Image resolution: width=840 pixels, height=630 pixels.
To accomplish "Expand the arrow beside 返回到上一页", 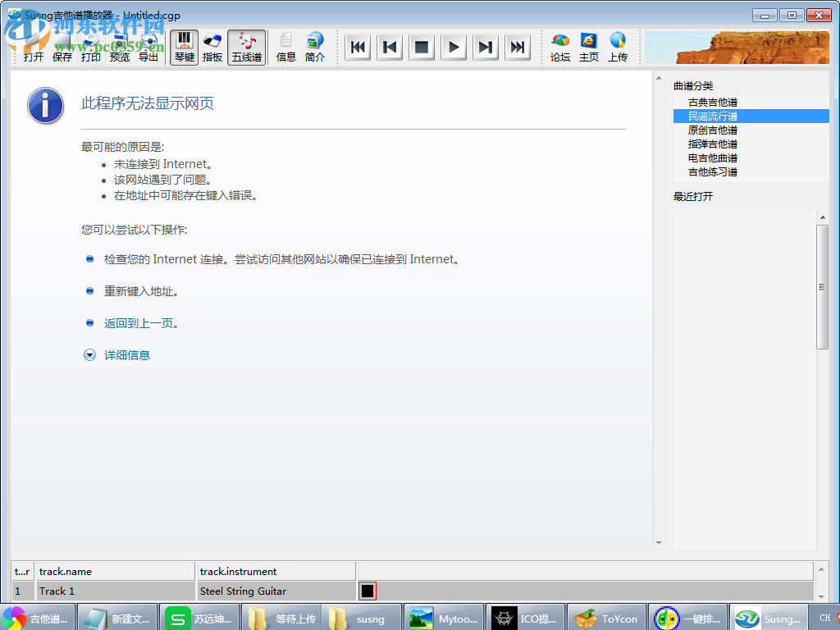I will point(89,322).
